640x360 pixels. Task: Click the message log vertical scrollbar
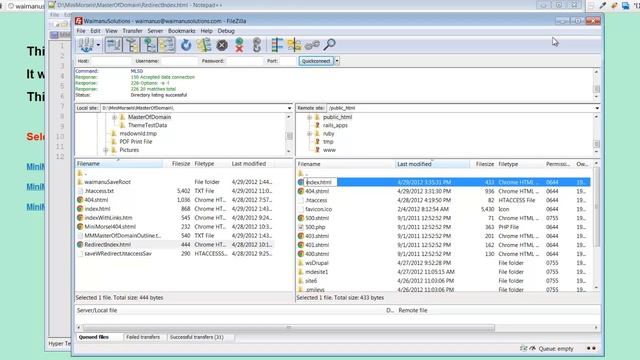[x=597, y=84]
